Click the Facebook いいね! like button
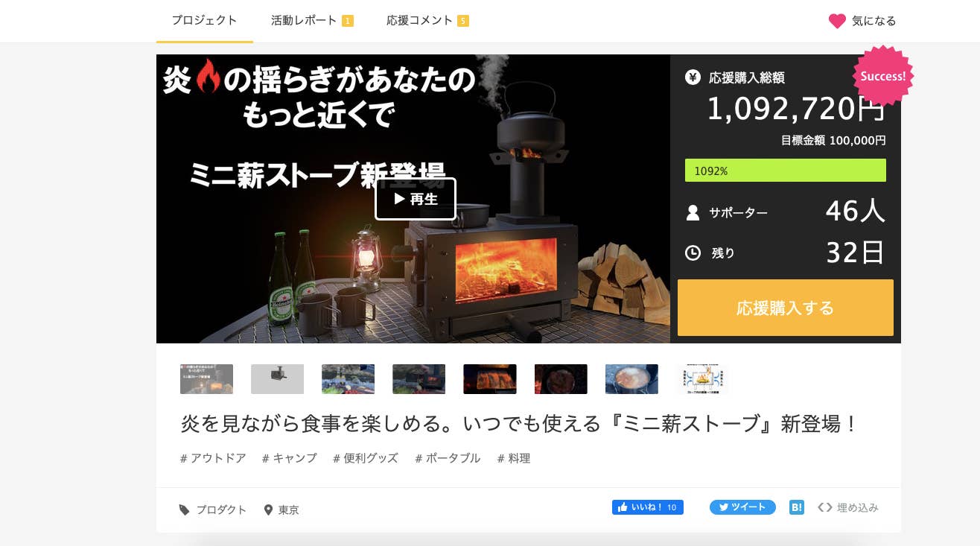This screenshot has height=546, width=980. (647, 507)
